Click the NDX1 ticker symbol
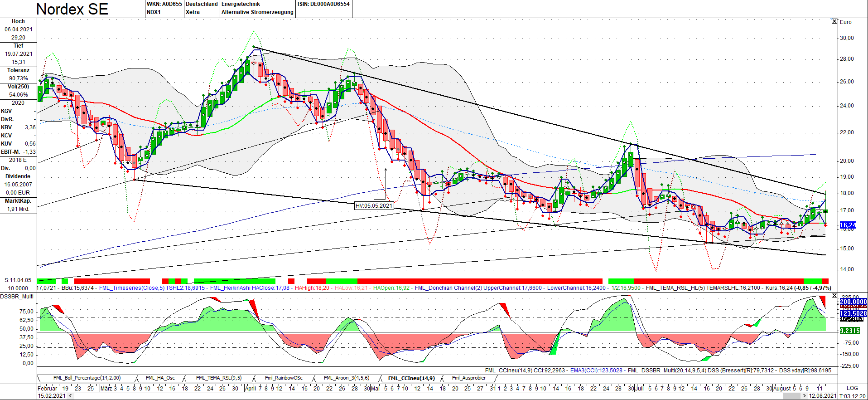The height and width of the screenshot is (400, 868). tap(154, 12)
